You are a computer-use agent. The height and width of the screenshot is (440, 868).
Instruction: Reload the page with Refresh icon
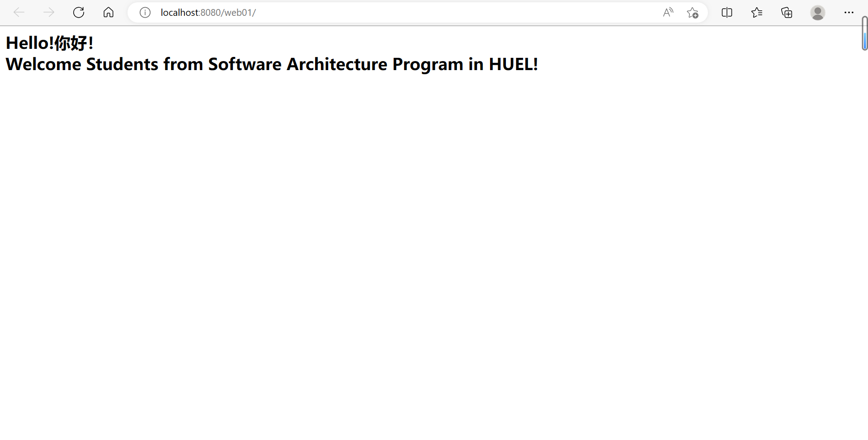(79, 13)
